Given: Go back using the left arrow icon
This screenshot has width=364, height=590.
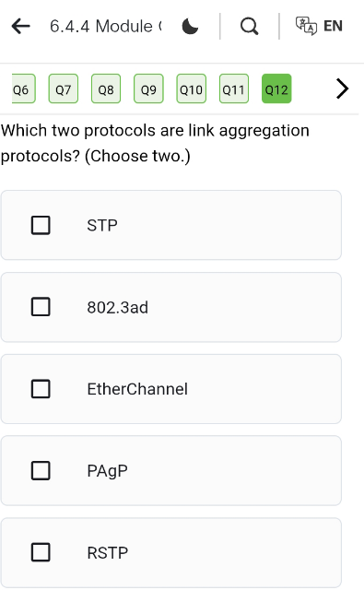Looking at the screenshot, I should click(20, 27).
